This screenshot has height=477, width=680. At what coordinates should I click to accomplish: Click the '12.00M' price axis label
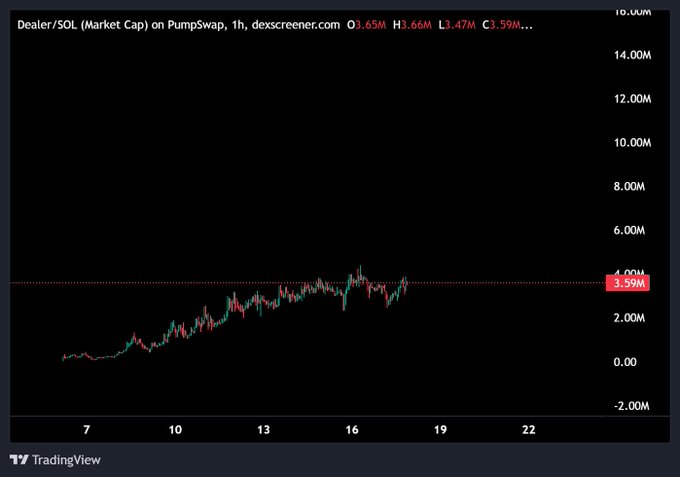coord(632,99)
